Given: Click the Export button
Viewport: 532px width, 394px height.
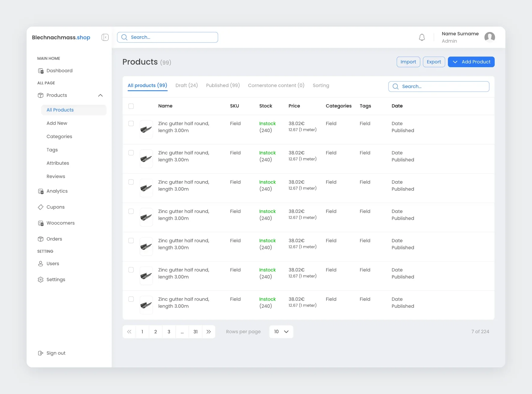Looking at the screenshot, I should [434, 62].
